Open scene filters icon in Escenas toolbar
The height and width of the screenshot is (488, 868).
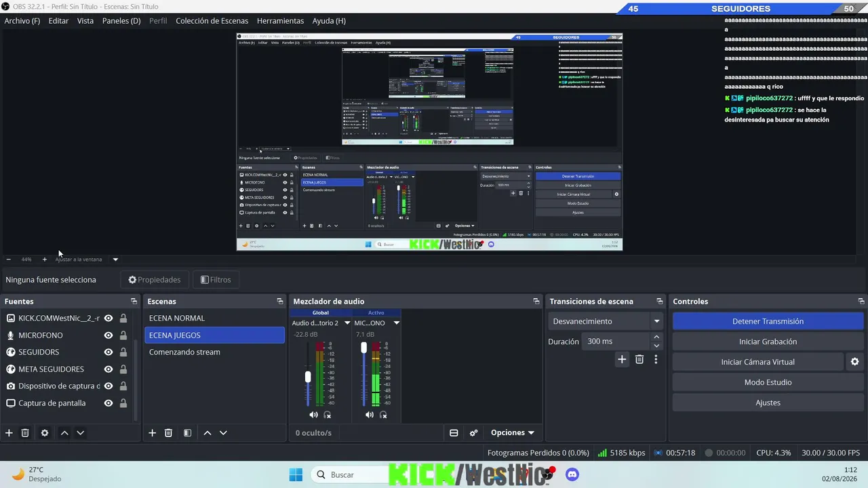[188, 433]
